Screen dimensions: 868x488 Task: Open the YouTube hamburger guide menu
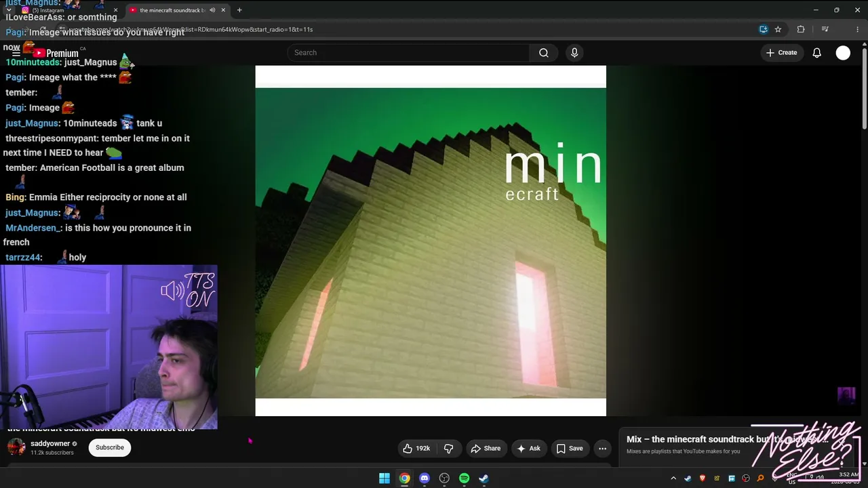coord(16,53)
